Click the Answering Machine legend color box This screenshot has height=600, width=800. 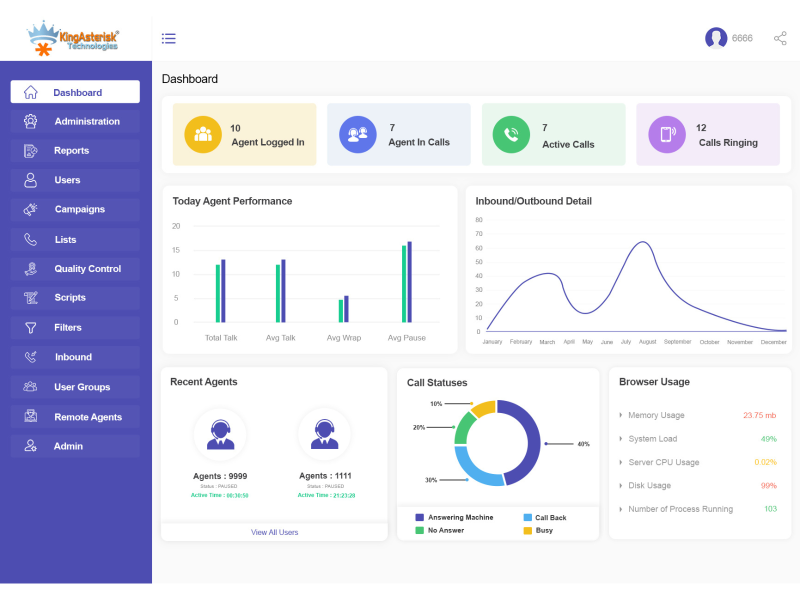coord(420,518)
